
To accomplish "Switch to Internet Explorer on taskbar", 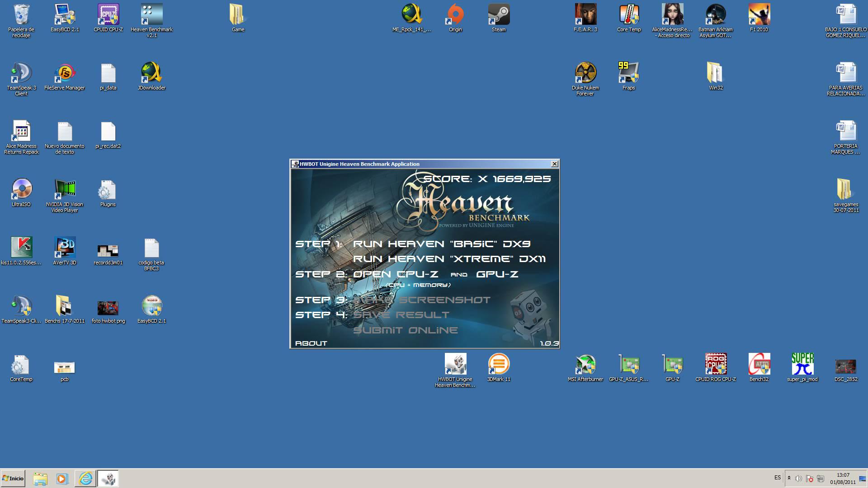I will 85,479.
